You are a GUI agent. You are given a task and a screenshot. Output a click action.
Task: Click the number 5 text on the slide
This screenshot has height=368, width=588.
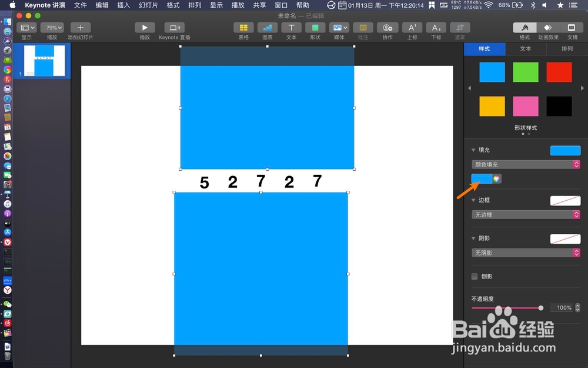205,183
